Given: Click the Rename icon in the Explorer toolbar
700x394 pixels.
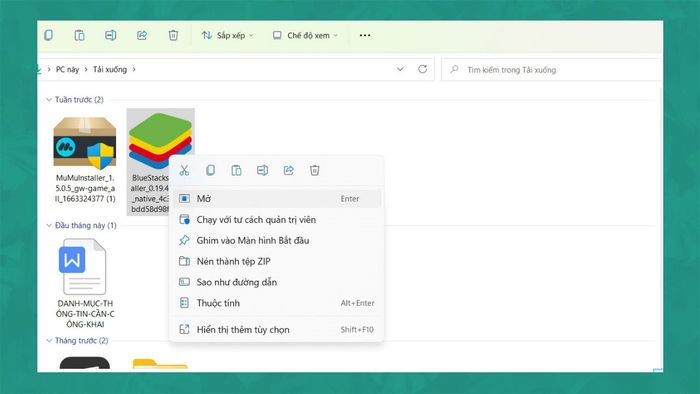Looking at the screenshot, I should [111, 35].
